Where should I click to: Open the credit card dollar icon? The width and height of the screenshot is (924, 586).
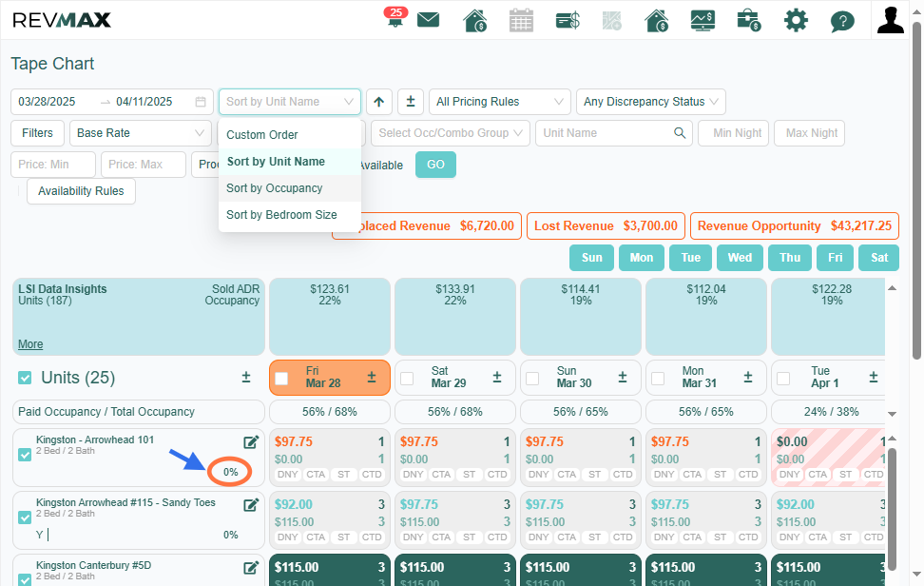point(568,21)
